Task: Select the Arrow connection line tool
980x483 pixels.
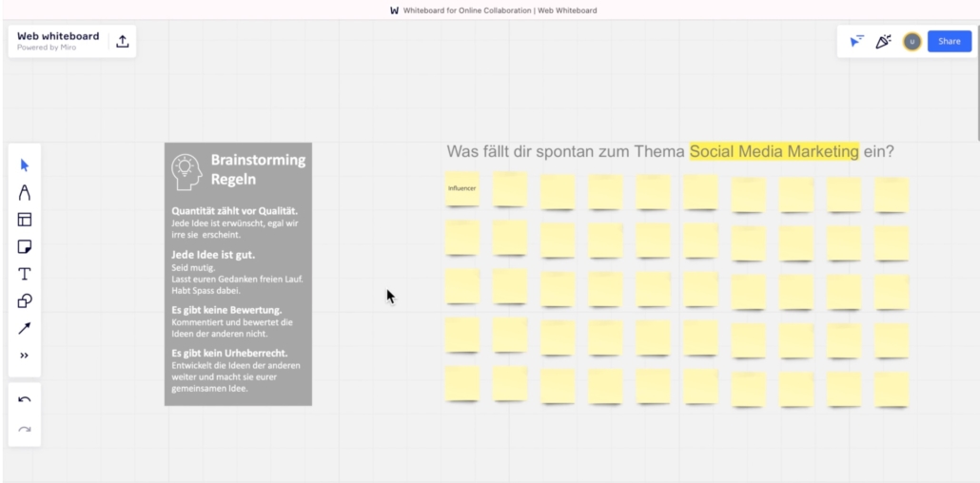Action: point(25,328)
